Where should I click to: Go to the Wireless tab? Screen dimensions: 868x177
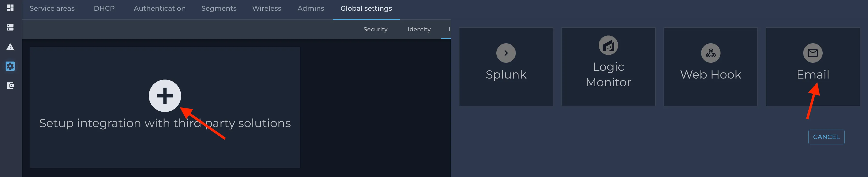point(267,9)
